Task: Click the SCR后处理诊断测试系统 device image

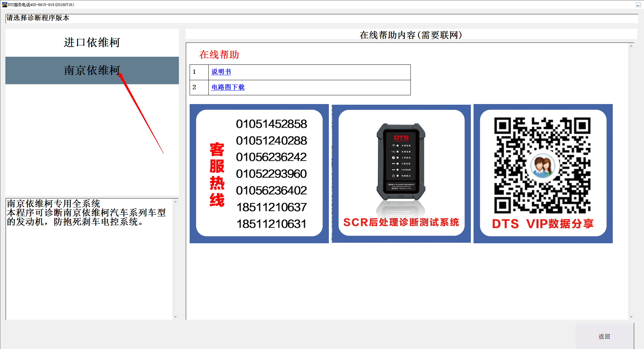Action: 401,173
